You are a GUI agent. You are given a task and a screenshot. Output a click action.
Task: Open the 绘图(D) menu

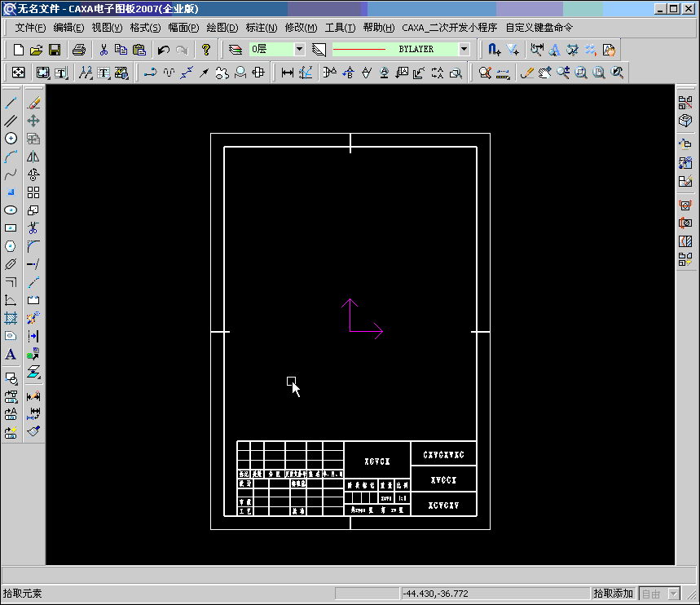(x=222, y=28)
